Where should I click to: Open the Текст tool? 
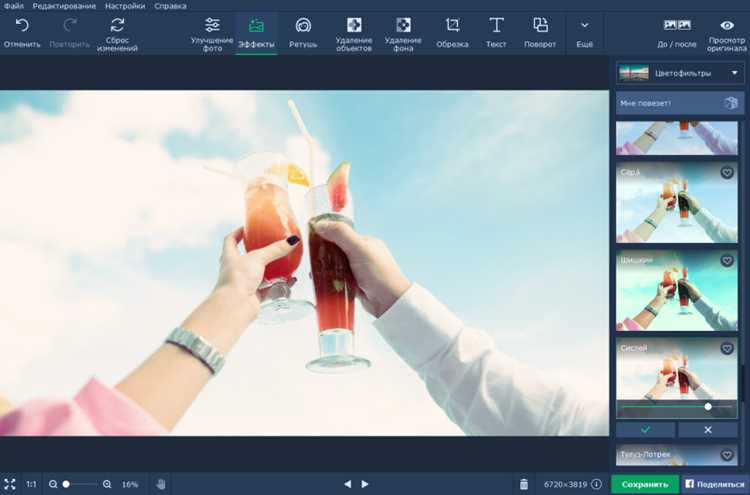(x=496, y=33)
